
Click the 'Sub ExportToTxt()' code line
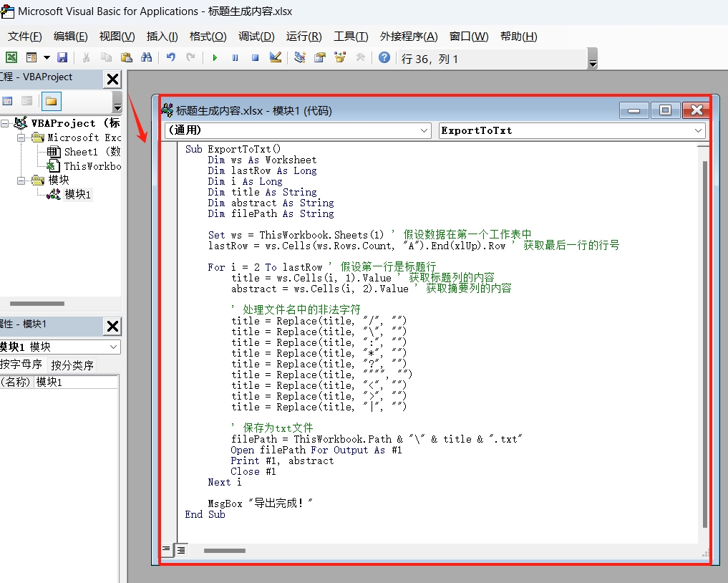point(233,149)
